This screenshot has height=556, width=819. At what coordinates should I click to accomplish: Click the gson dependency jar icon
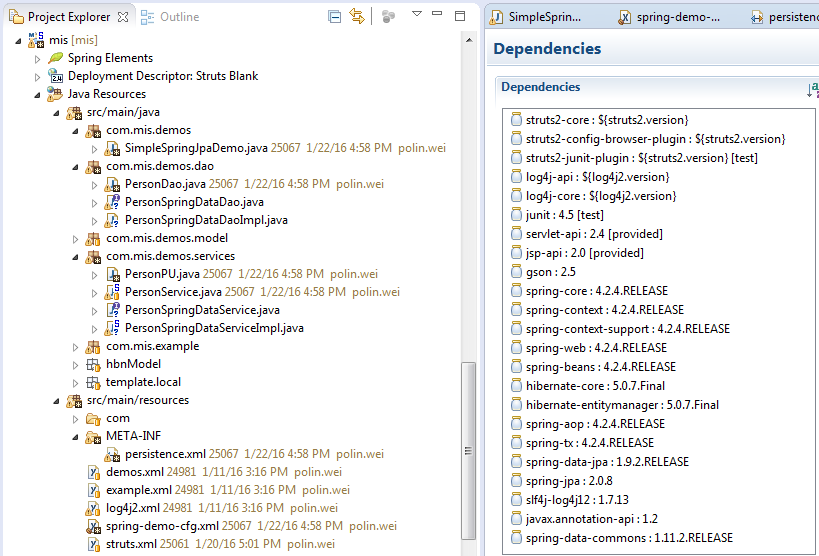point(516,272)
